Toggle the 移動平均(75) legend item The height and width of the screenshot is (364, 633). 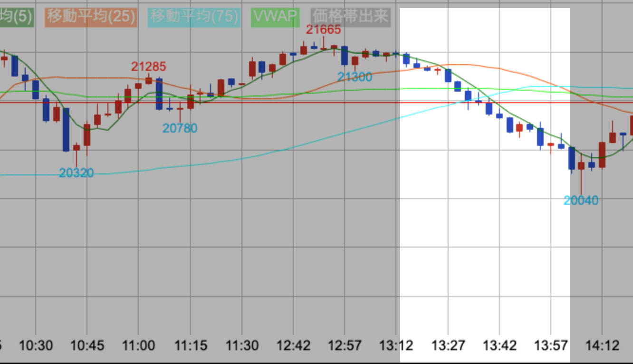[x=194, y=17]
